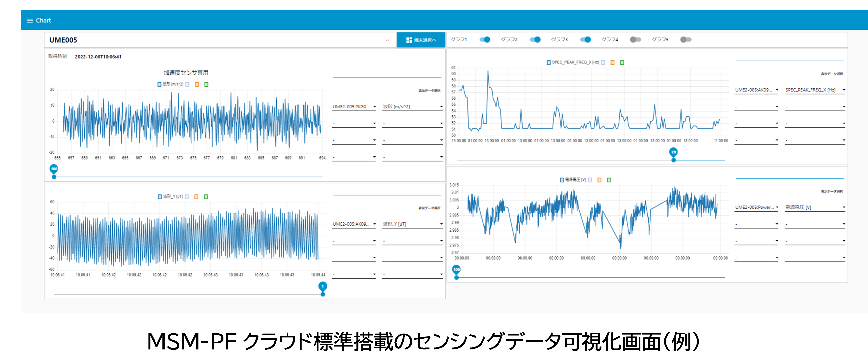Toggle the 波形 [m/s^2] blue legend box
The image size is (868, 359).
point(159,84)
